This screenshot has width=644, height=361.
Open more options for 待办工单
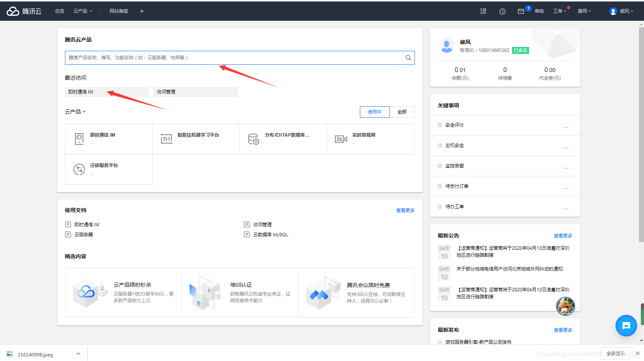click(x=566, y=209)
